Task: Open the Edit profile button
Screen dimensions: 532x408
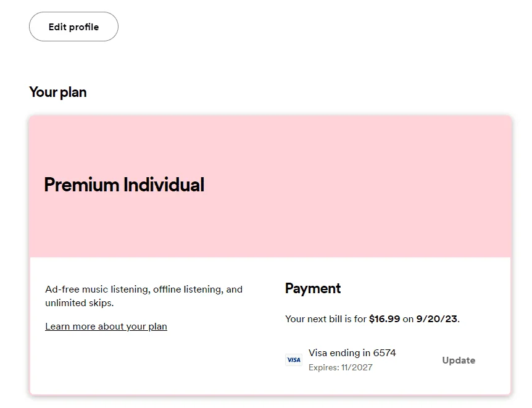Action: pos(73,27)
